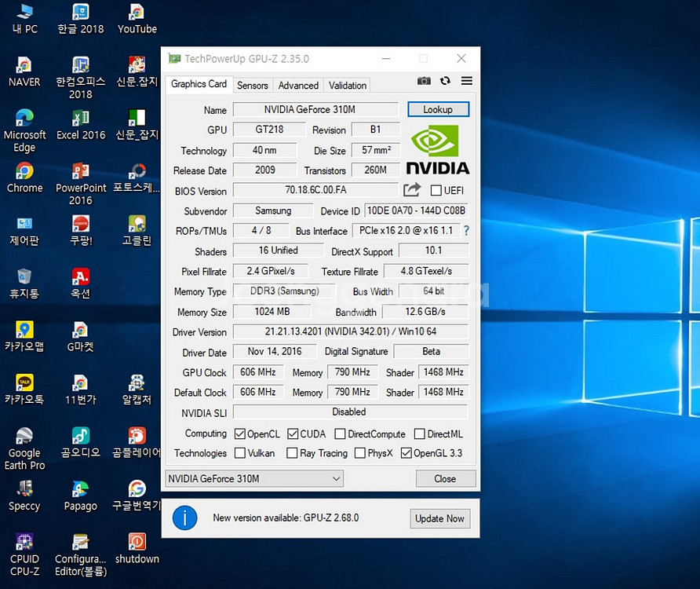Open the 내 PC desktop icon
Screen dimensions: 700x589
(x=24, y=19)
